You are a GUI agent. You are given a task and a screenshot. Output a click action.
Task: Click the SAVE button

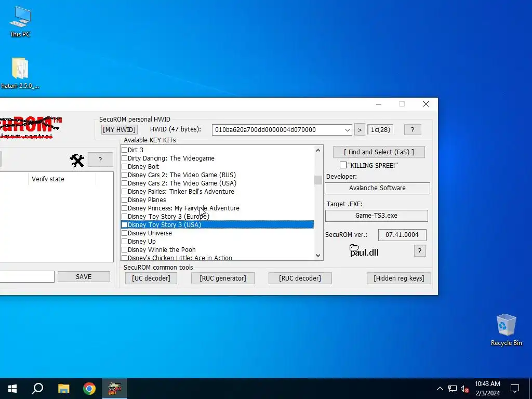click(84, 276)
